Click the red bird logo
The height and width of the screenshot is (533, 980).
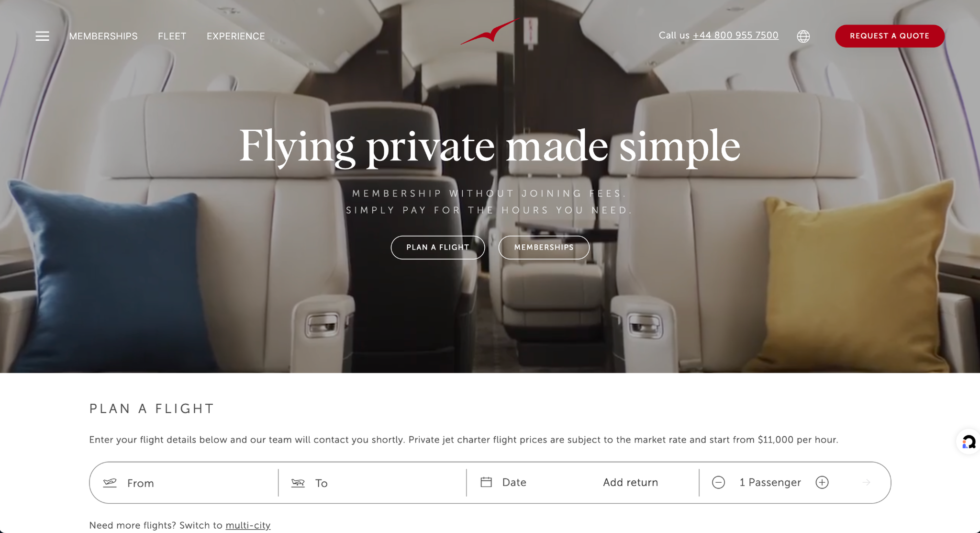(x=490, y=32)
